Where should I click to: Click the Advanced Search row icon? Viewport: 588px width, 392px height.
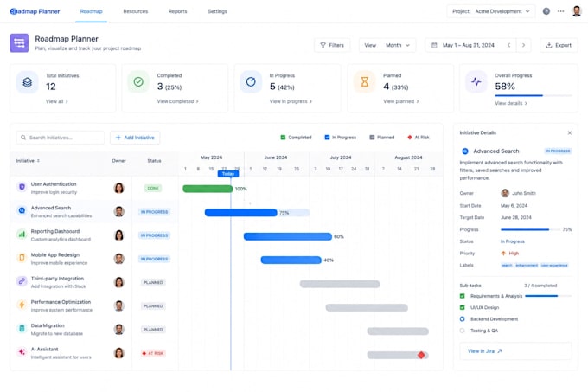point(22,210)
